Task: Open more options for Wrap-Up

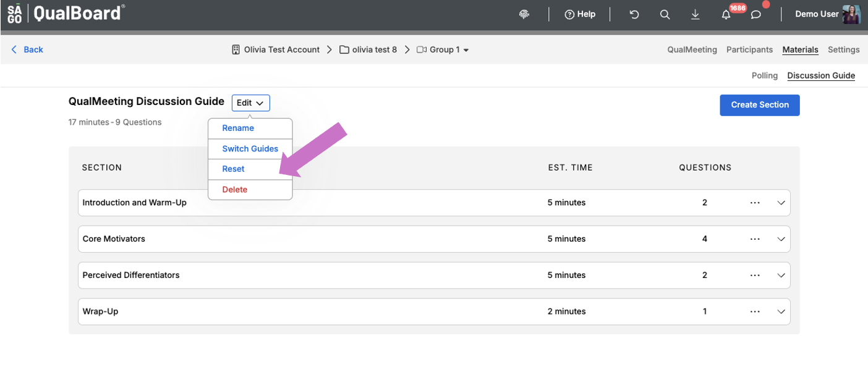Action: coord(754,312)
